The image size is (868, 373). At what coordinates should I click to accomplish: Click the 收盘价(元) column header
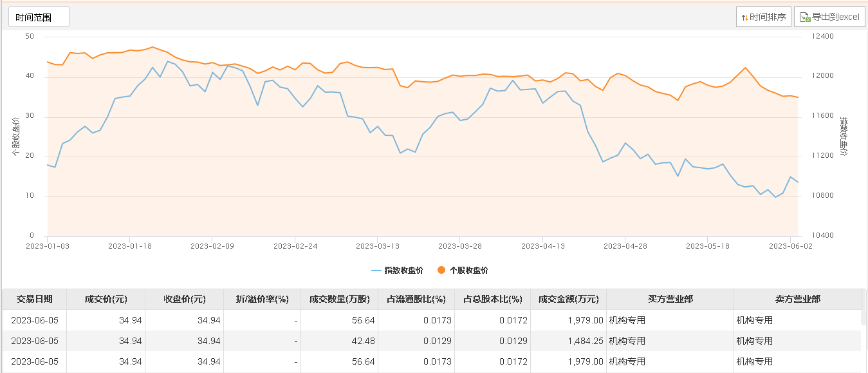point(184,300)
